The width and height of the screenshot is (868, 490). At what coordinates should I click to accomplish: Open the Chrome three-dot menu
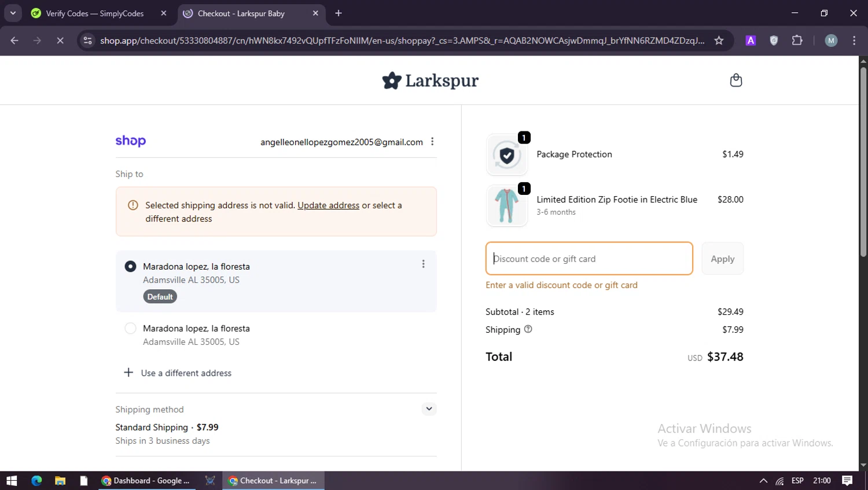[x=854, y=40]
